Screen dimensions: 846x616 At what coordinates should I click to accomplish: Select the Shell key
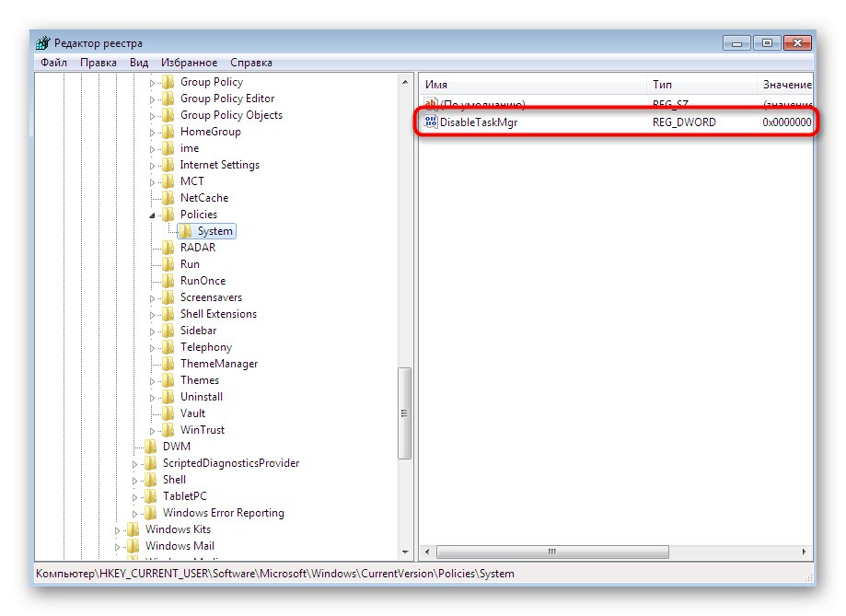pyautogui.click(x=174, y=480)
